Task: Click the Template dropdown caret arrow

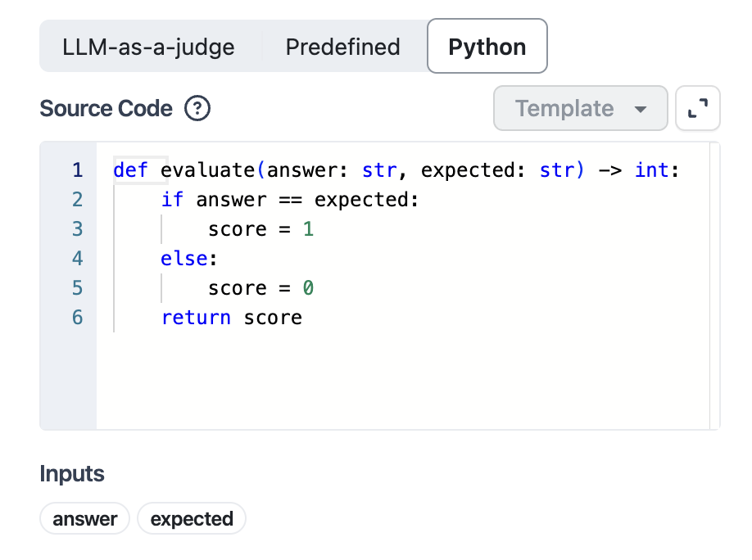Action: 641,110
